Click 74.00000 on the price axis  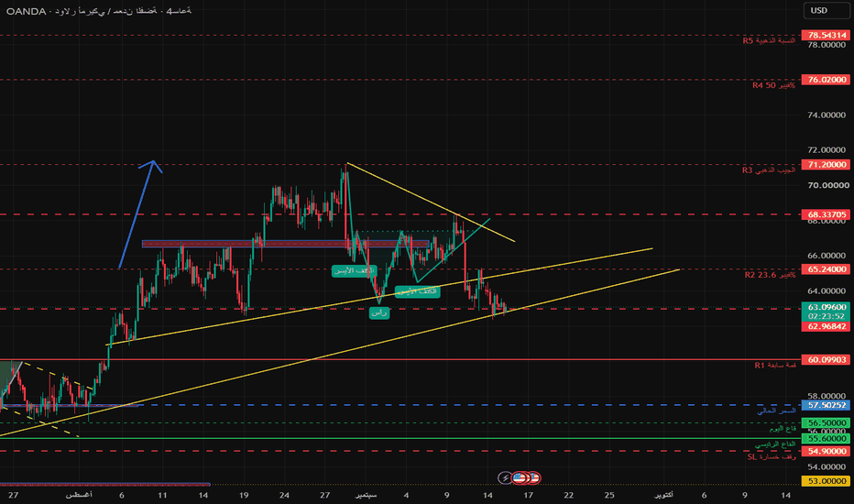[827, 115]
